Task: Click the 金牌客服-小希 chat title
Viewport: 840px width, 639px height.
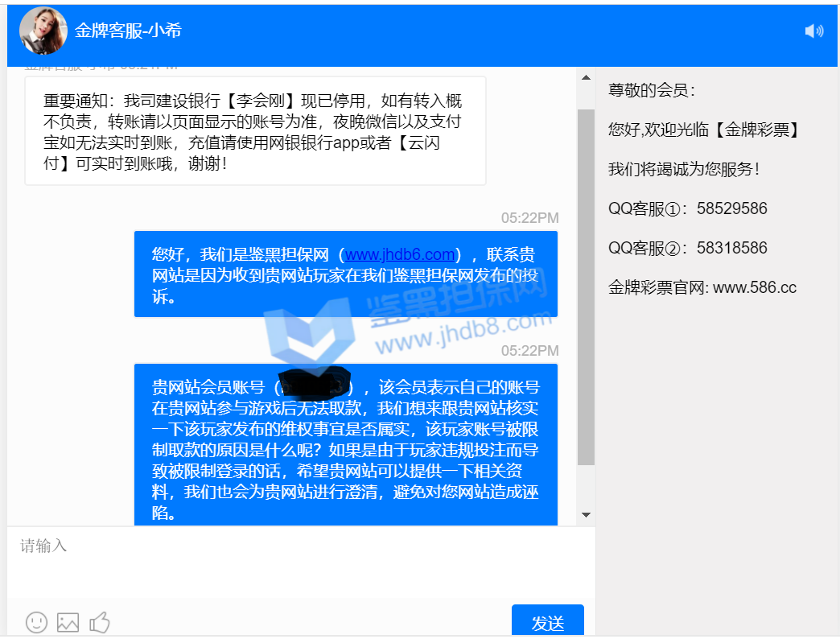Action: click(128, 31)
